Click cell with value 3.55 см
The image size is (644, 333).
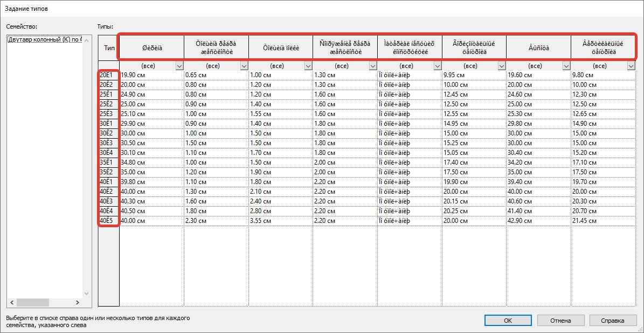tap(281, 220)
